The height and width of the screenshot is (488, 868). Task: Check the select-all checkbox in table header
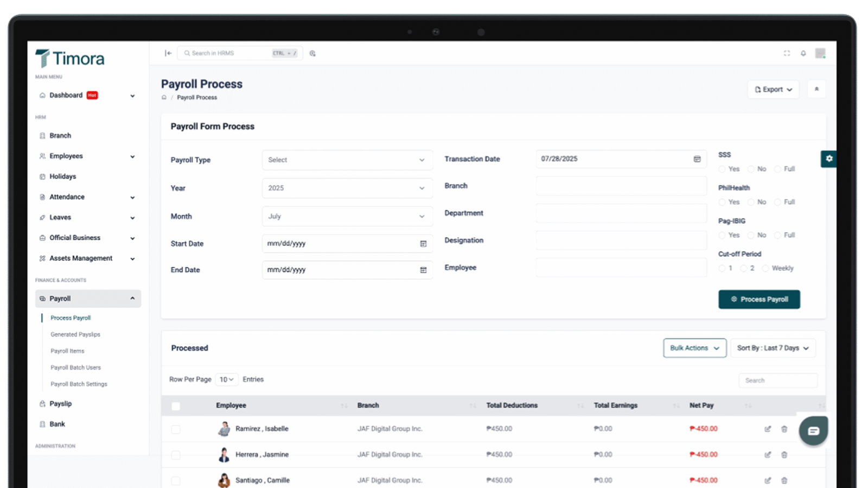point(176,406)
